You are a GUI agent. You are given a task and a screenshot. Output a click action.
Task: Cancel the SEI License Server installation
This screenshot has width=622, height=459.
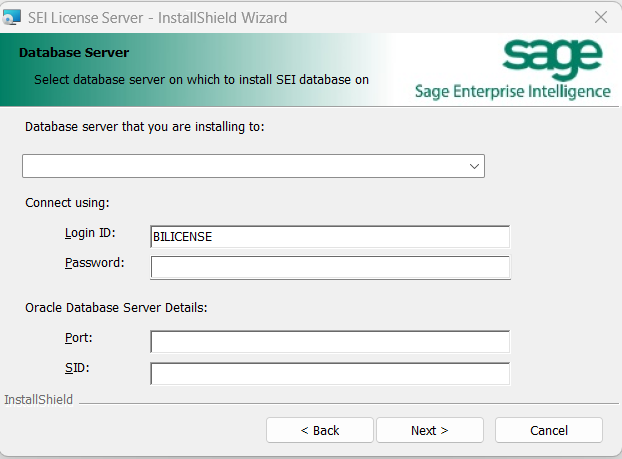[549, 430]
